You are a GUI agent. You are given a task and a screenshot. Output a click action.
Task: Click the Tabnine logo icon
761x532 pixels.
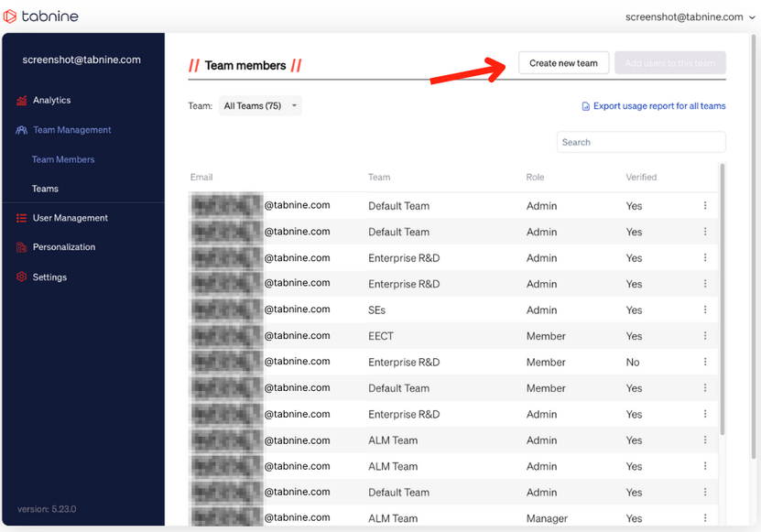pos(10,16)
